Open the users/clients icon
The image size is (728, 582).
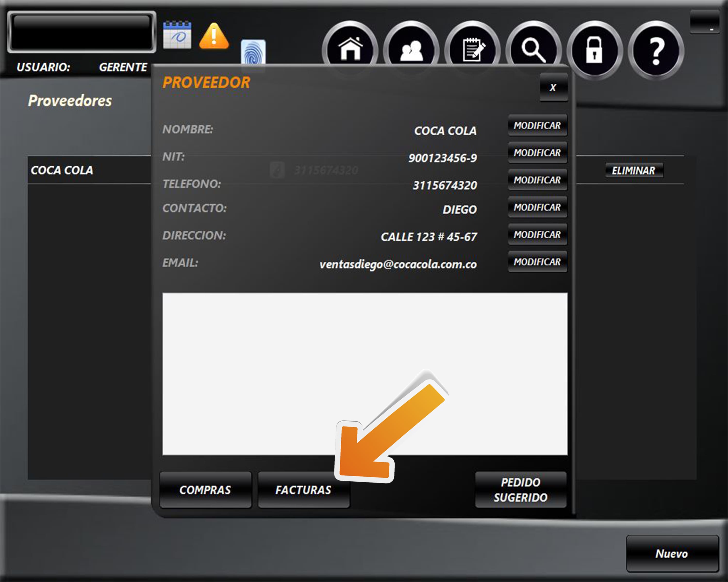pyautogui.click(x=411, y=50)
